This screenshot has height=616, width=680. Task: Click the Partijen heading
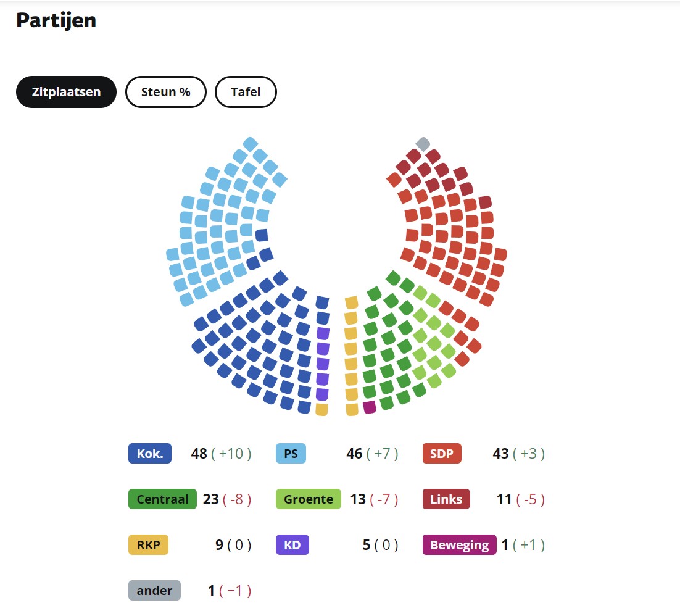(56, 20)
